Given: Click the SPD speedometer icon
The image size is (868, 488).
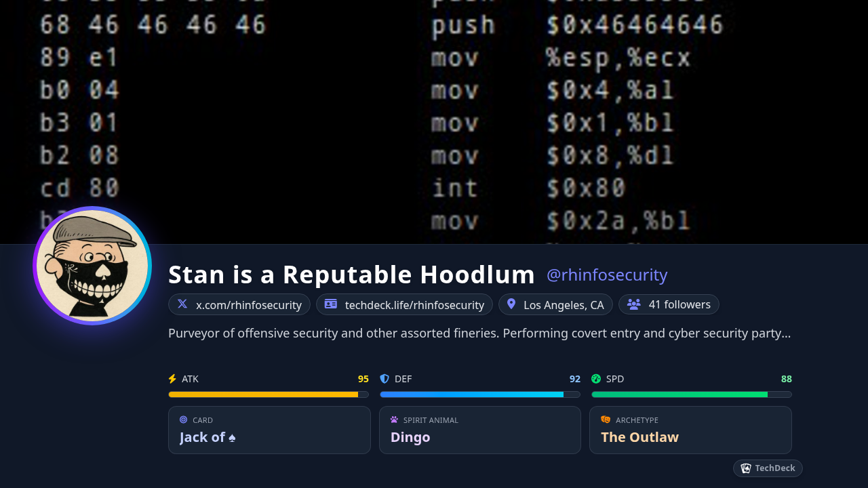Looking at the screenshot, I should (x=596, y=379).
